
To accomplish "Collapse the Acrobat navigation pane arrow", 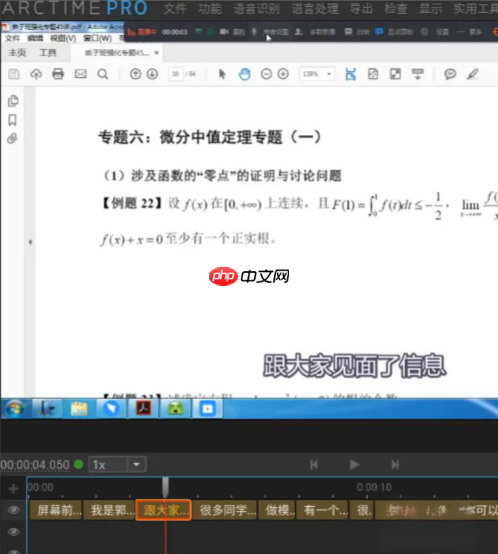I will (x=30, y=242).
